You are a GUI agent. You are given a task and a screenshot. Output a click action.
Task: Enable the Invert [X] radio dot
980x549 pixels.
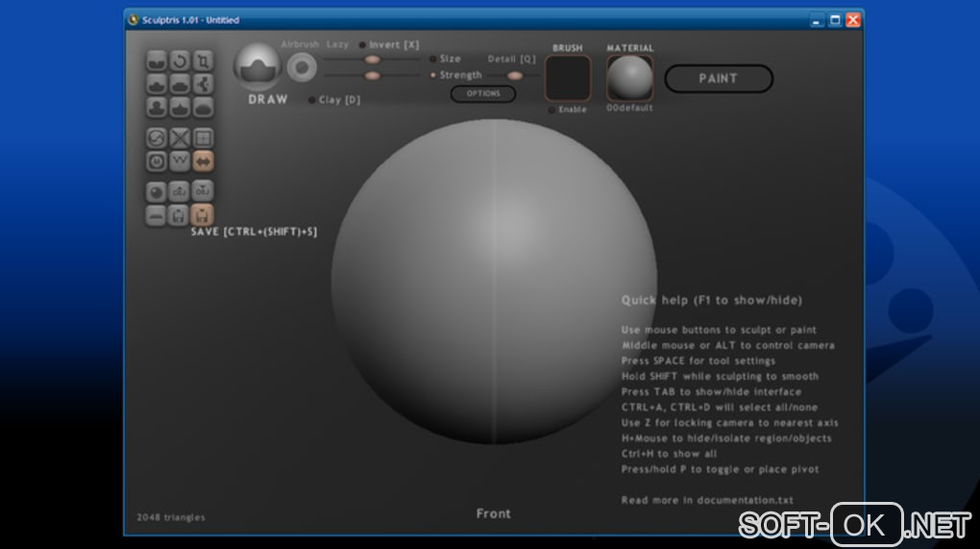(x=362, y=45)
